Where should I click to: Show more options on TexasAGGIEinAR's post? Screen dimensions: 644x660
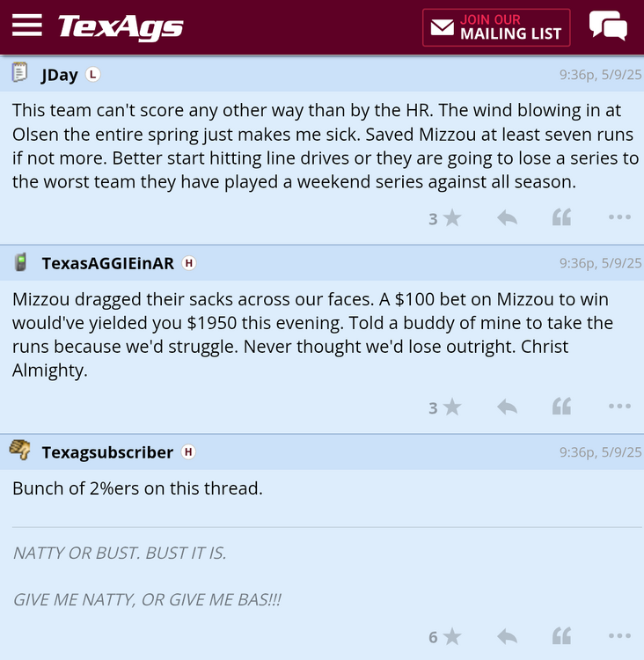(x=619, y=407)
